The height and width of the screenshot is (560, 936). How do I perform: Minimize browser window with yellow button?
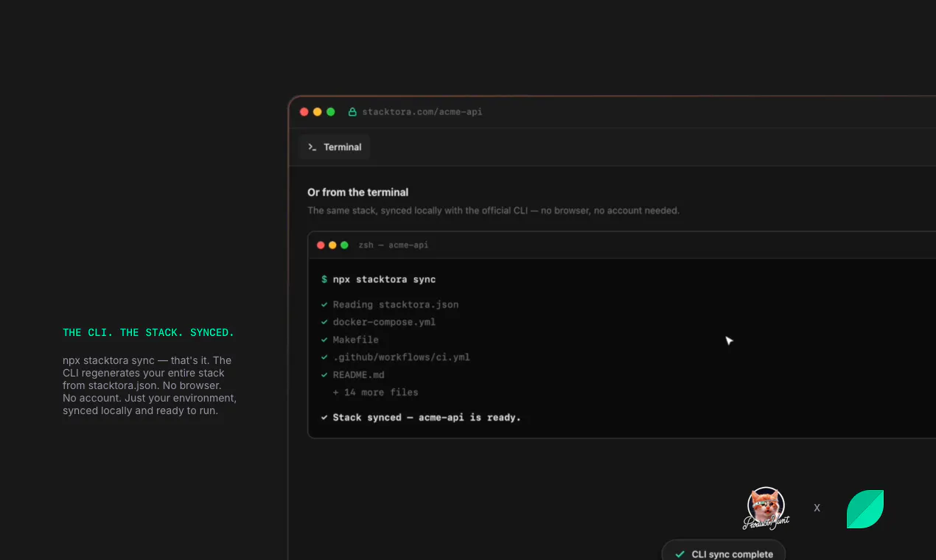pos(318,112)
